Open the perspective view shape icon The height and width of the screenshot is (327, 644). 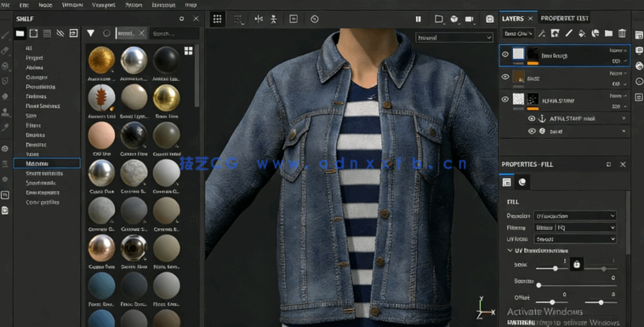coord(439,19)
